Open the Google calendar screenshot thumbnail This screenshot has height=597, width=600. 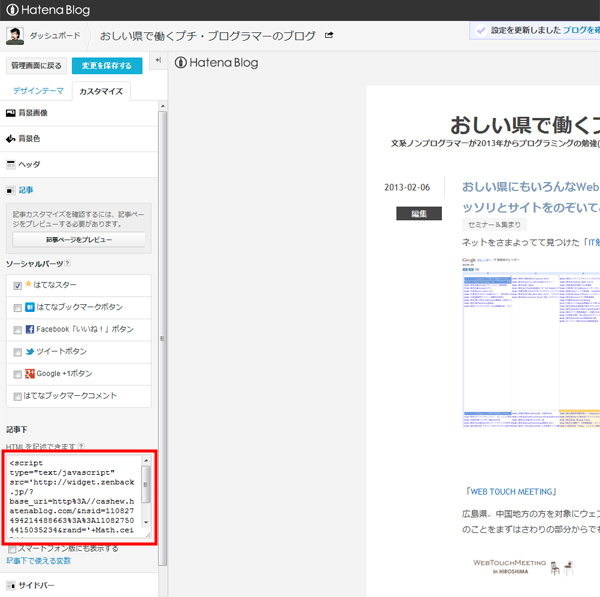pos(531,343)
